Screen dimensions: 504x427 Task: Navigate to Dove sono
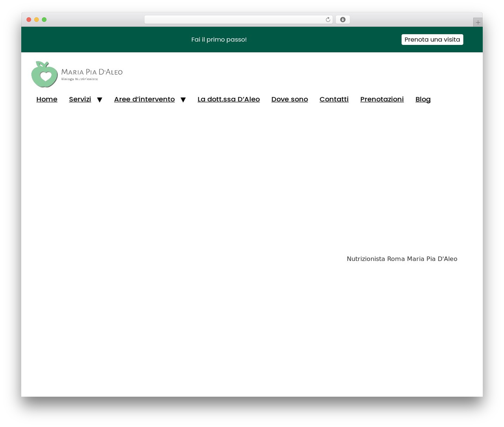tap(290, 99)
